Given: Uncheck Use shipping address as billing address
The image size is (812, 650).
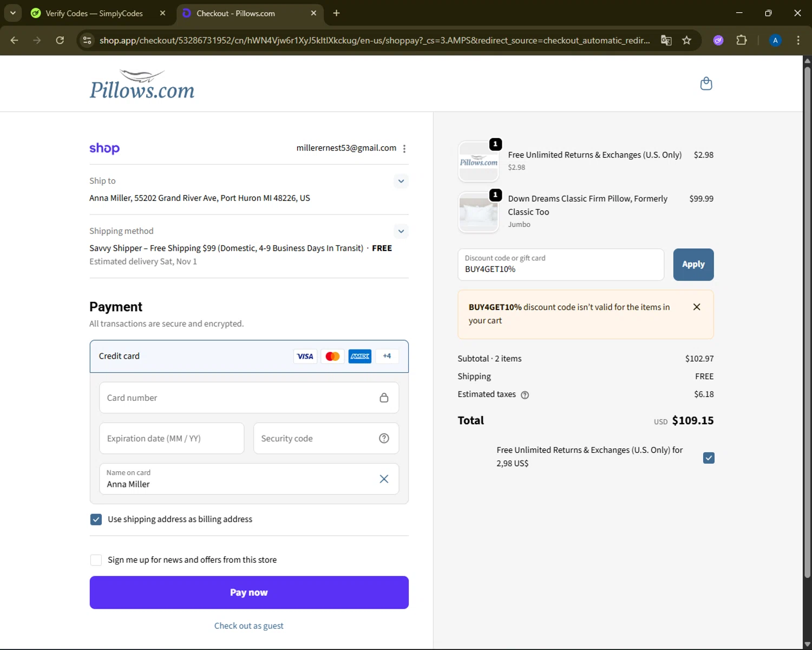Looking at the screenshot, I should click(x=96, y=519).
